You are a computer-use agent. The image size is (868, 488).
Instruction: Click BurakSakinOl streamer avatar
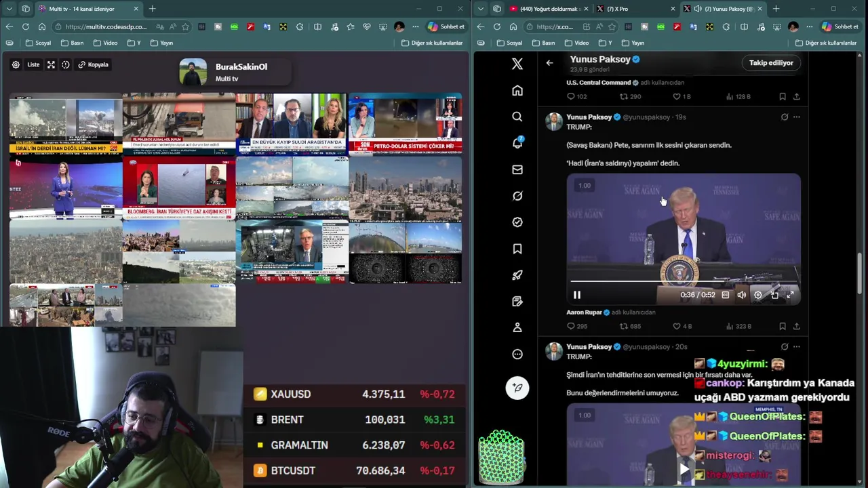tap(193, 72)
